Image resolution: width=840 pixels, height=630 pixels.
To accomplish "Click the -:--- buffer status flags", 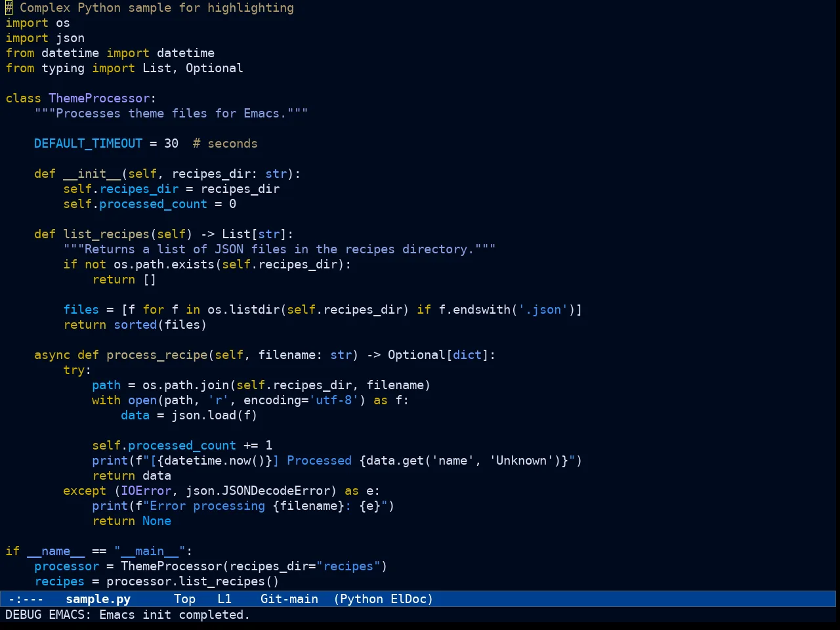I will 26,599.
